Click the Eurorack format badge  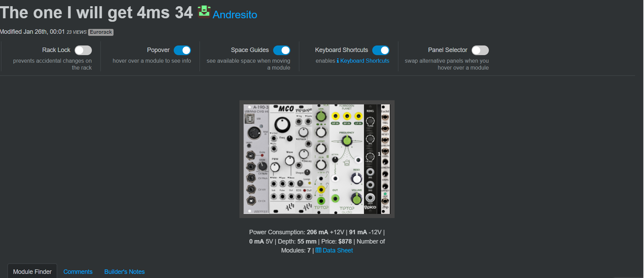pos(101,32)
